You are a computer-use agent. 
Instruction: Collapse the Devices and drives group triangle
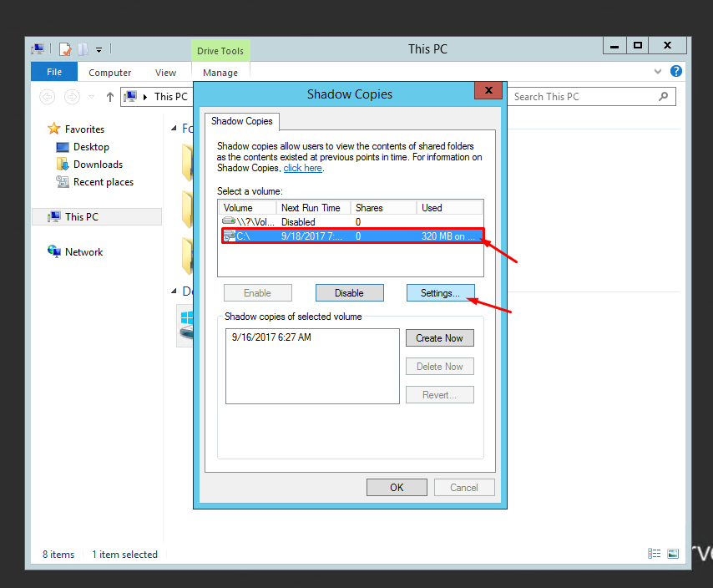174,291
